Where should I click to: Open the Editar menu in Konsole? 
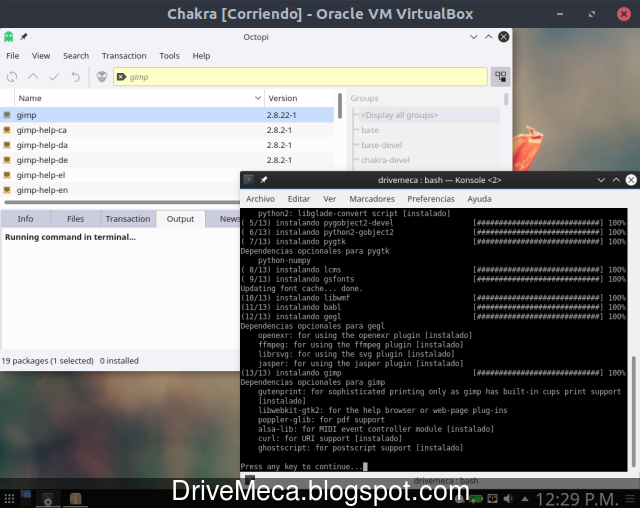coord(299,199)
